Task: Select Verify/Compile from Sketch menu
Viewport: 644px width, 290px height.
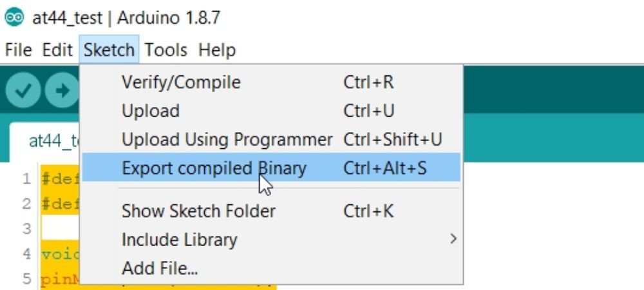Action: [271, 82]
